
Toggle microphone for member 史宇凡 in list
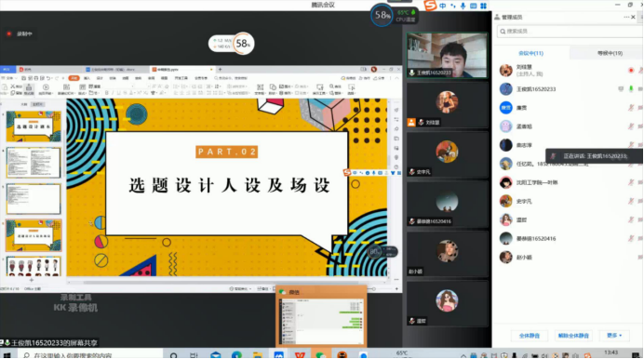click(x=631, y=201)
